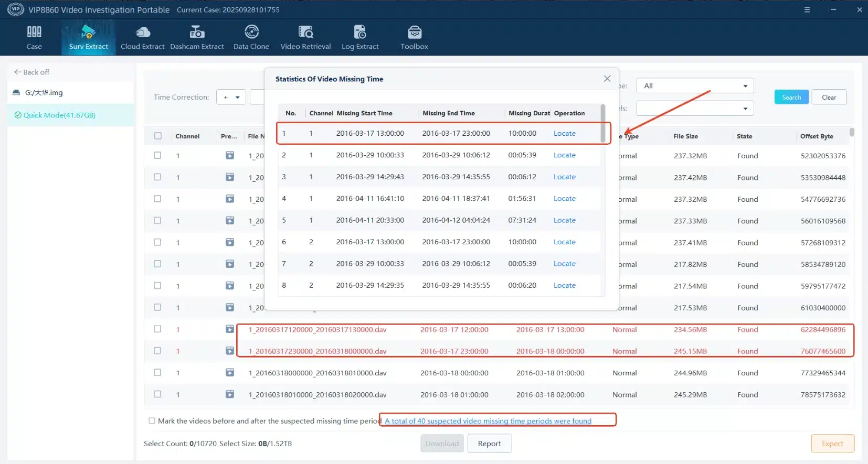Screen dimensions: 868x464
Task: Click the statistics dialog vertical scrollbar
Action: point(602,124)
